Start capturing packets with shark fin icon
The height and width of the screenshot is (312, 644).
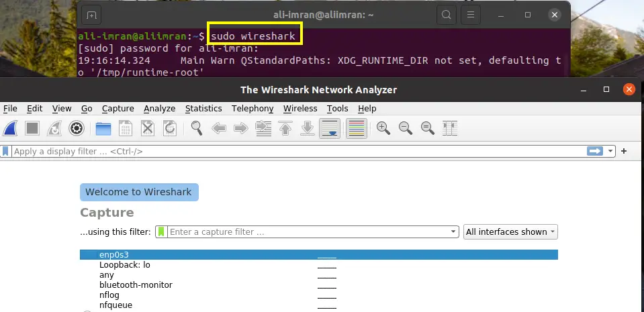coord(10,129)
